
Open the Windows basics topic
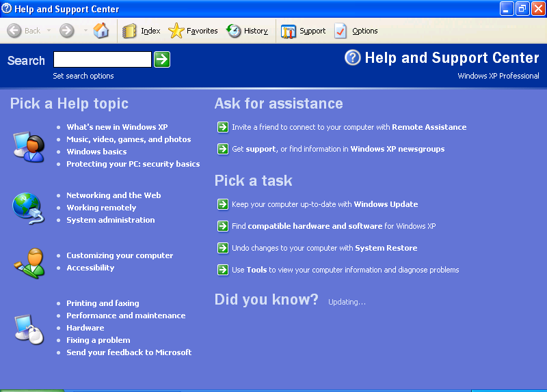96,152
